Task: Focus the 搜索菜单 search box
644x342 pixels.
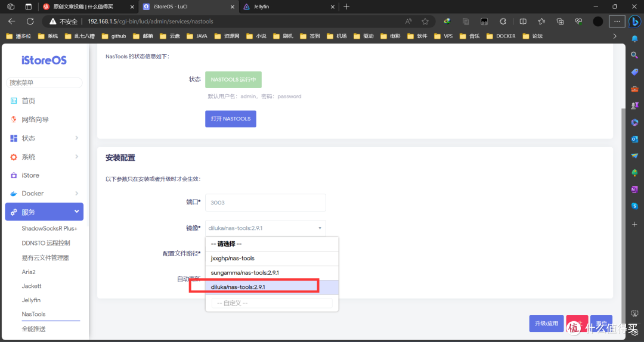Action: (44, 83)
